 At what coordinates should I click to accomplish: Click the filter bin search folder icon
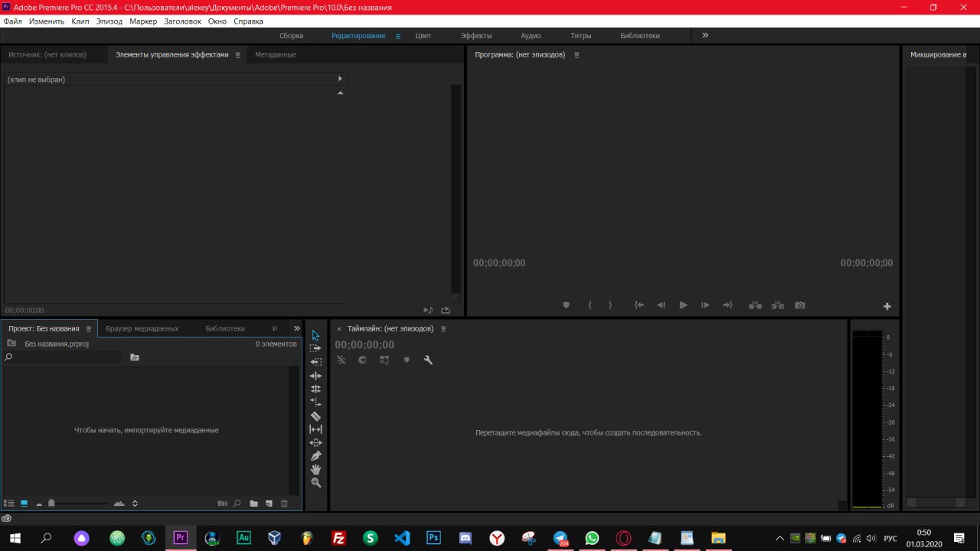pyautogui.click(x=135, y=357)
